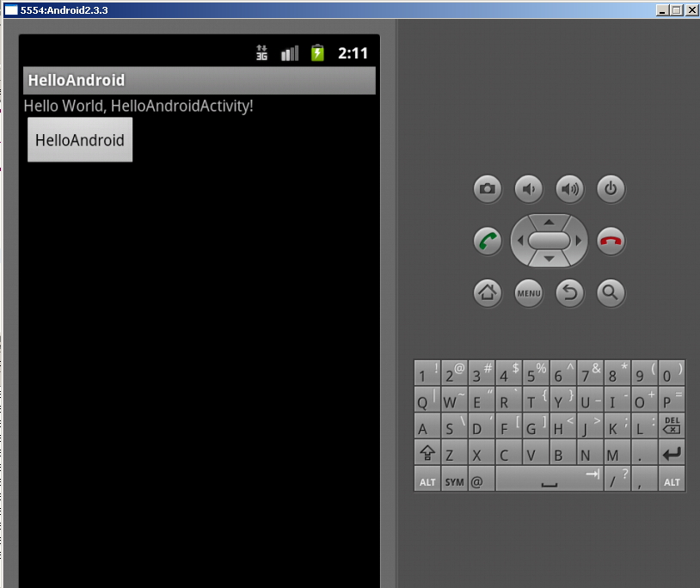
Task: Click the emulator window system icon
Action: click(11, 9)
